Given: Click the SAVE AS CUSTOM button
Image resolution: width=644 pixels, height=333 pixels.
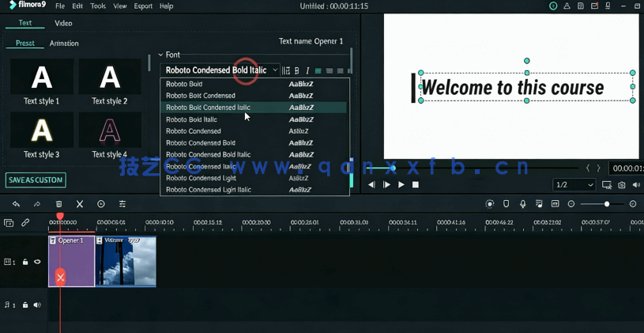Looking at the screenshot, I should point(36,180).
